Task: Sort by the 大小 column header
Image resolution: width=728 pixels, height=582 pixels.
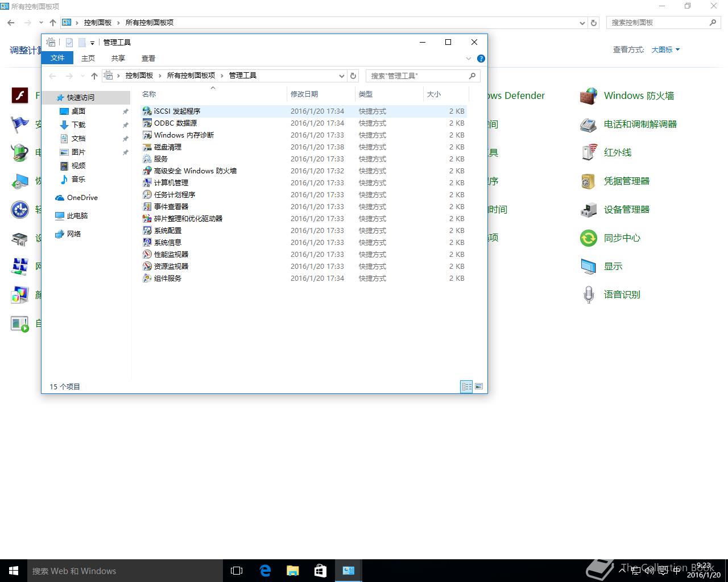Action: coord(446,94)
